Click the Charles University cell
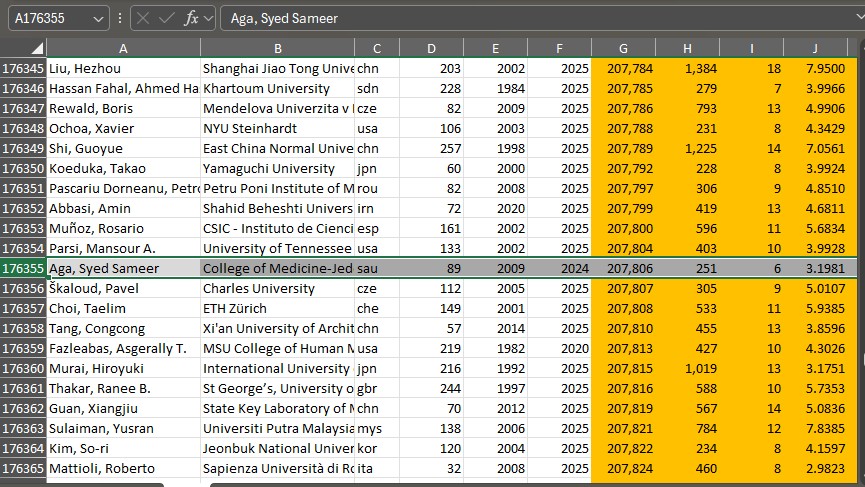The width and height of the screenshot is (865, 487). pos(277,288)
